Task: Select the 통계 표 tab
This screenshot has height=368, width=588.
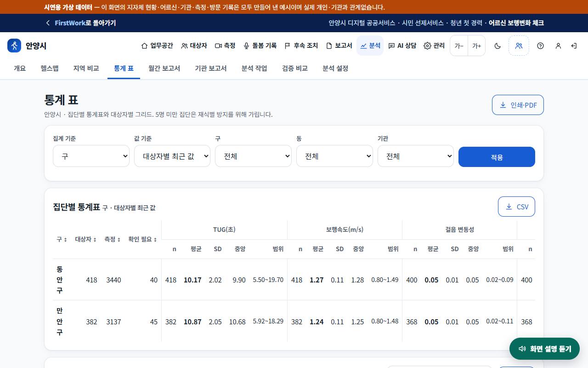Action: 124,68
